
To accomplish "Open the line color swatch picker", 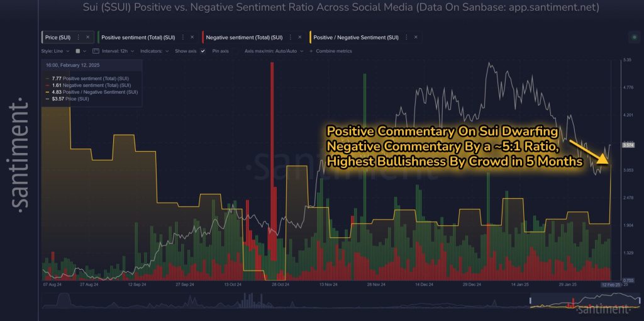I will tap(80, 51).
